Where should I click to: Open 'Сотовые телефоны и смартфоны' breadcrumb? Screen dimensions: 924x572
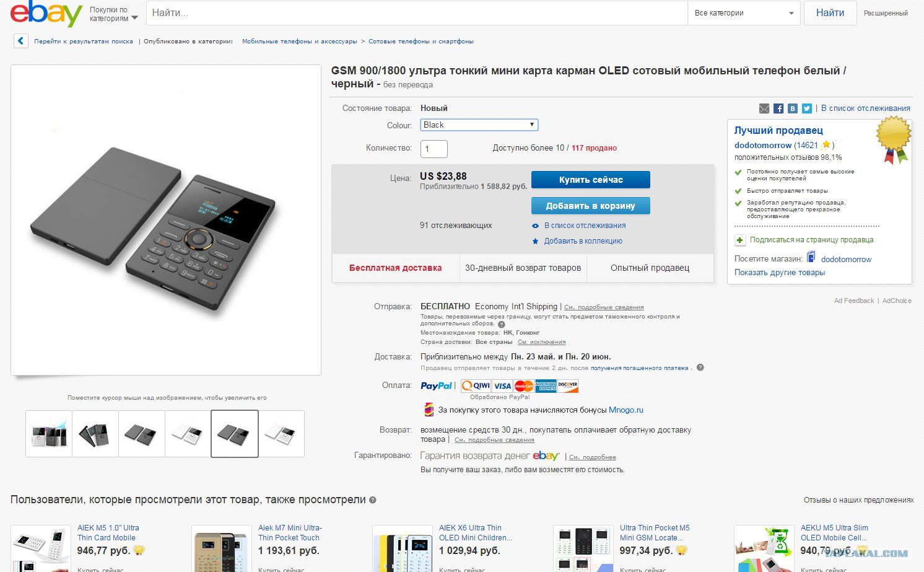pyautogui.click(x=421, y=42)
